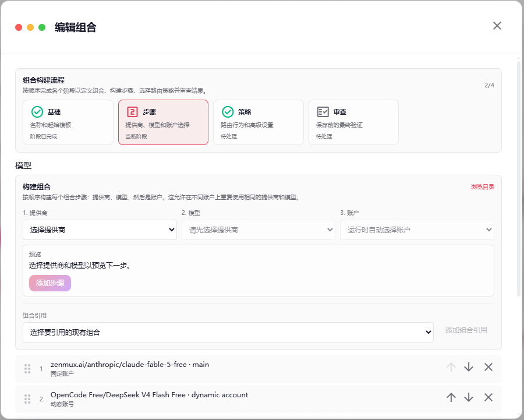Click the red traffic-light dot
524x420 pixels.
19,27
